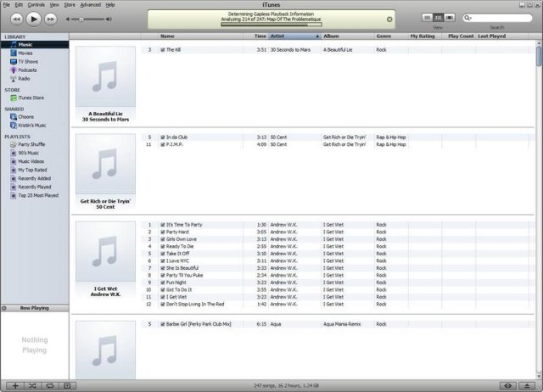
Task: Sort by the Play Count column
Action: pyautogui.click(x=459, y=36)
